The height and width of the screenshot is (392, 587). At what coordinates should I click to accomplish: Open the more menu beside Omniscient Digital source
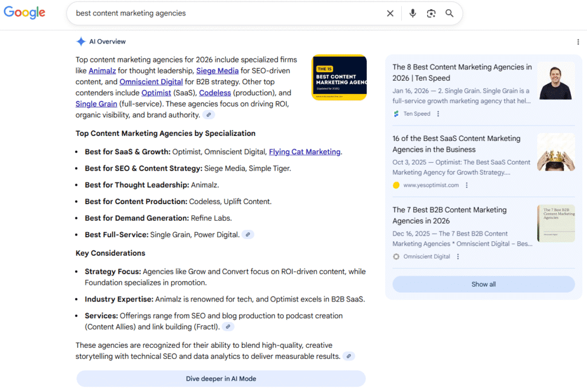click(457, 257)
